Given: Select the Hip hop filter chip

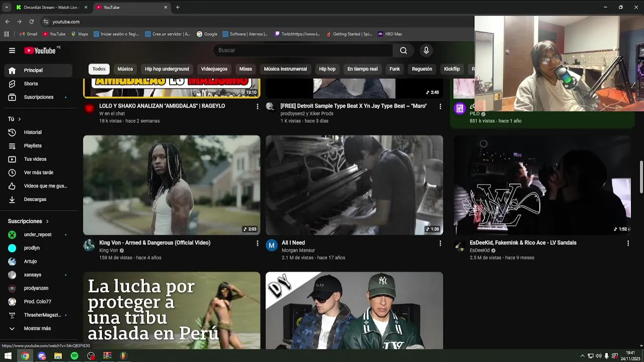Looking at the screenshot, I should pos(327,69).
